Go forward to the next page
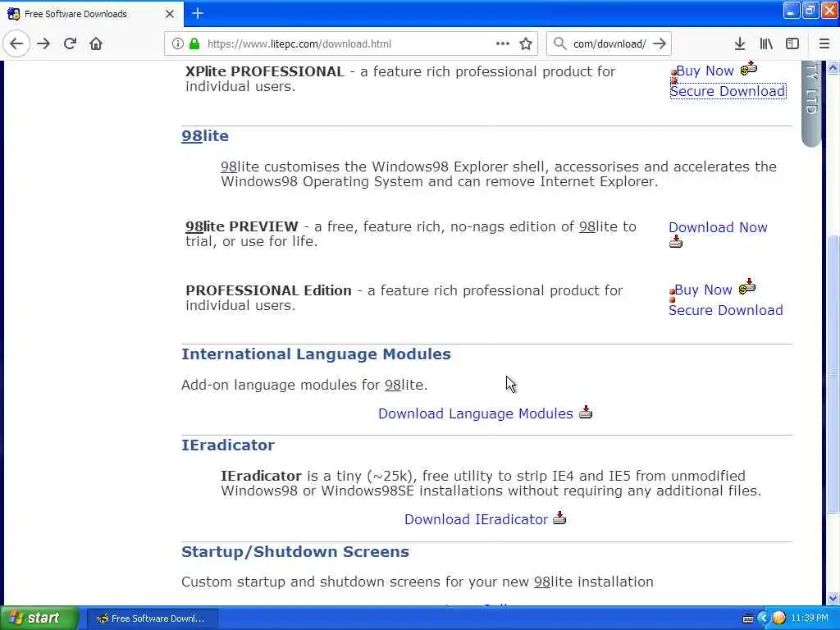 point(43,43)
